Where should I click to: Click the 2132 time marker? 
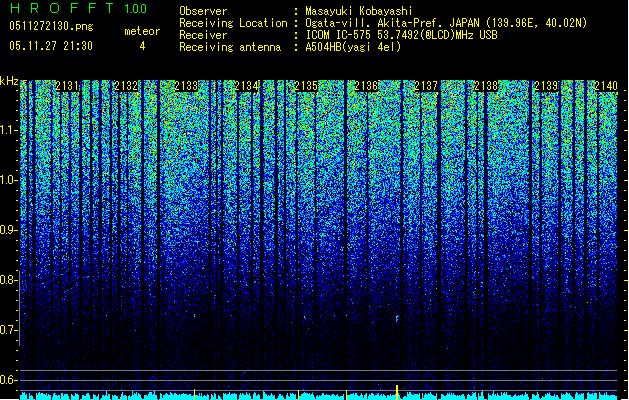(x=126, y=86)
